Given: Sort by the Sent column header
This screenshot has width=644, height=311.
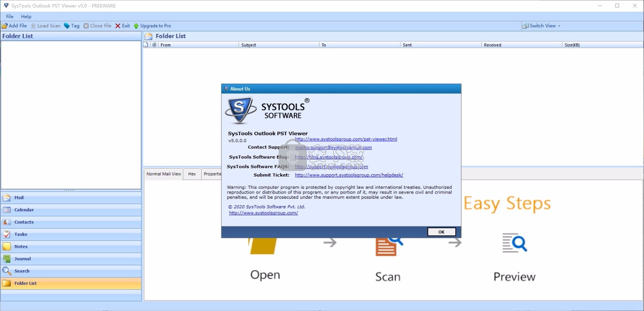Looking at the screenshot, I should click(441, 45).
